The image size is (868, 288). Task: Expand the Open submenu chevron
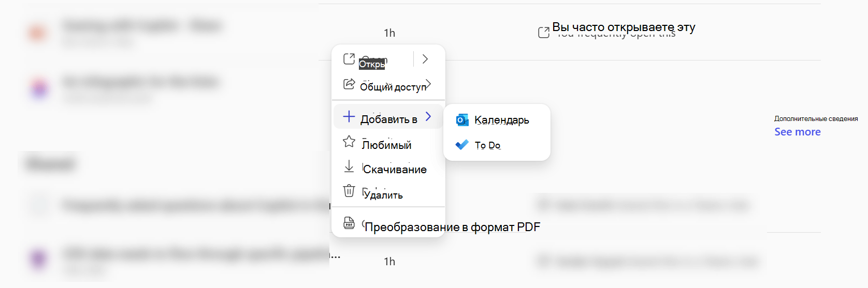[x=425, y=59]
